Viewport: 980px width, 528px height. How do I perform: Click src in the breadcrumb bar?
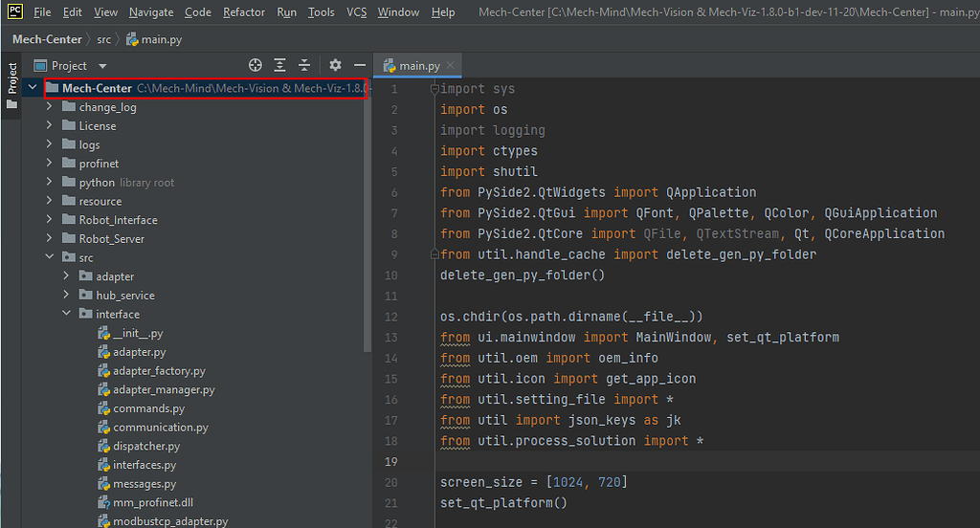(x=103, y=39)
